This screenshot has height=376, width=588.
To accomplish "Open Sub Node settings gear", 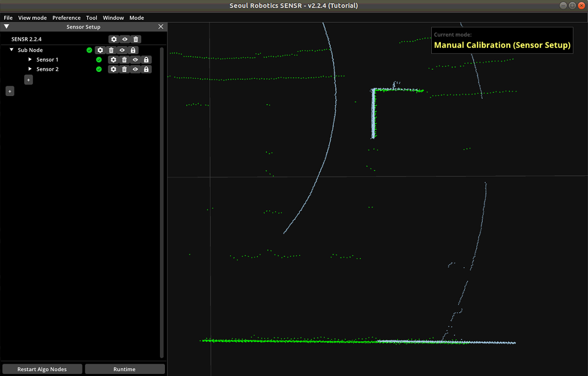I will tap(100, 50).
